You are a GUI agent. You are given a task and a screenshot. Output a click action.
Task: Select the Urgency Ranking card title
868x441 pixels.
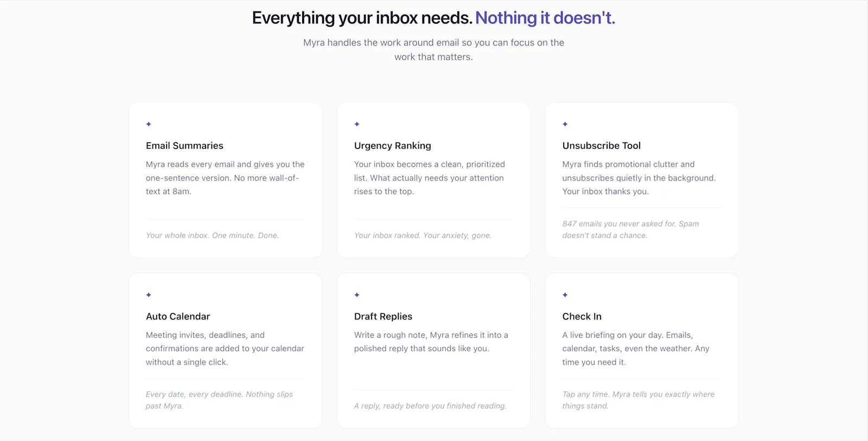(x=393, y=145)
